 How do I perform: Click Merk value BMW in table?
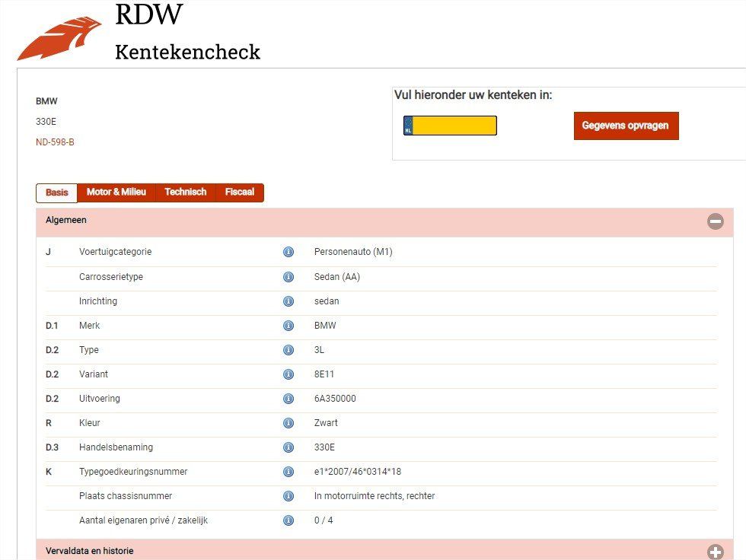tap(325, 326)
